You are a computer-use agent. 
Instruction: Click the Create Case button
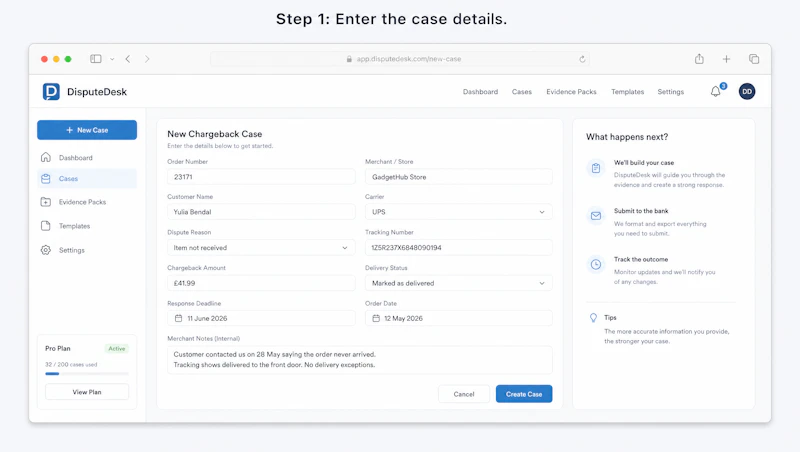coord(524,394)
